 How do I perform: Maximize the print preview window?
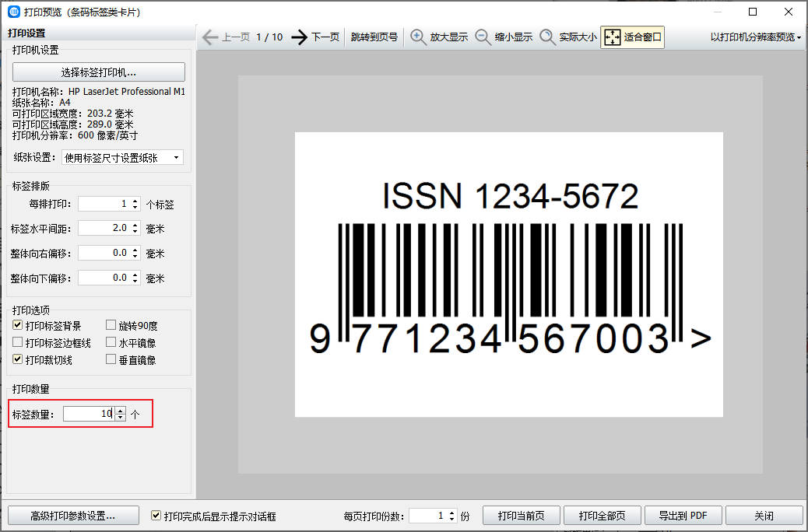[753, 12]
